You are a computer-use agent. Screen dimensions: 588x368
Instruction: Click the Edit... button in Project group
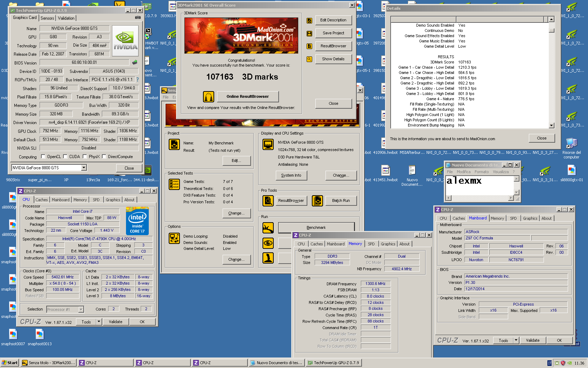click(236, 161)
